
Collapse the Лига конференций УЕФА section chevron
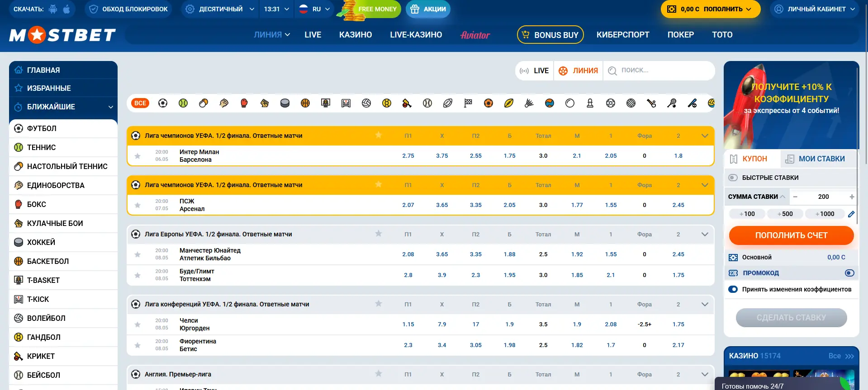(705, 304)
